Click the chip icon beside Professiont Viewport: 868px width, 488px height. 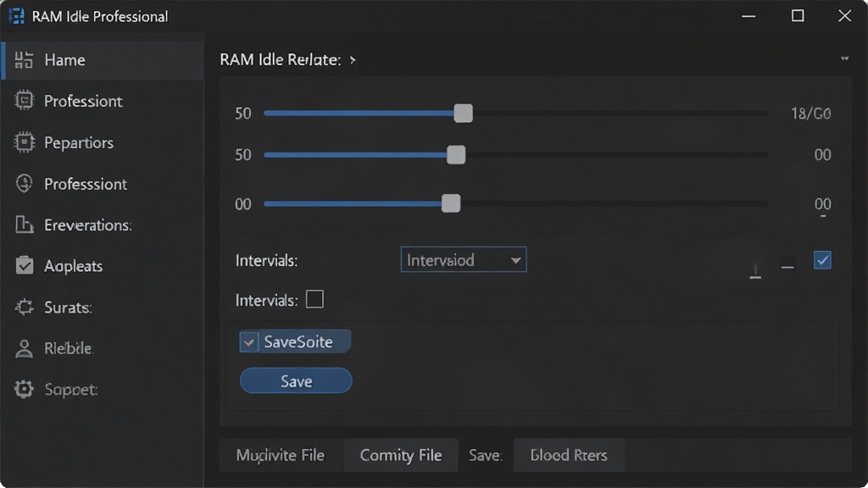pyautogui.click(x=24, y=101)
